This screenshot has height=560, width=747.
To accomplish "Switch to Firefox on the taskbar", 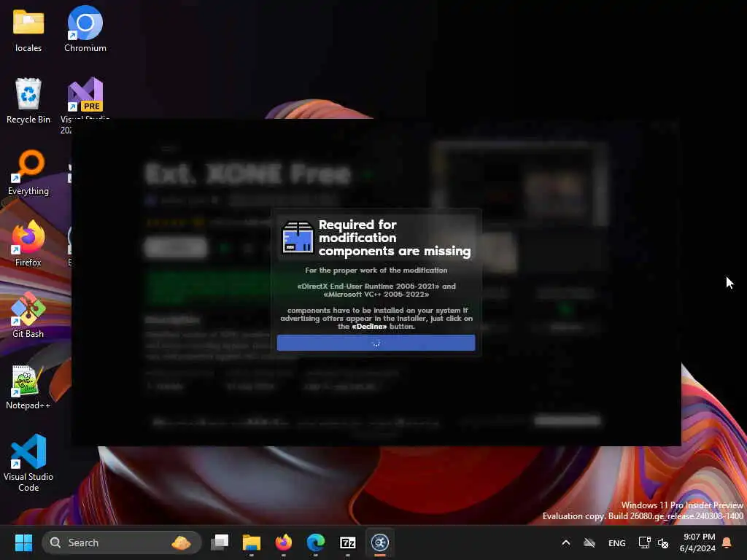I will coord(284,542).
